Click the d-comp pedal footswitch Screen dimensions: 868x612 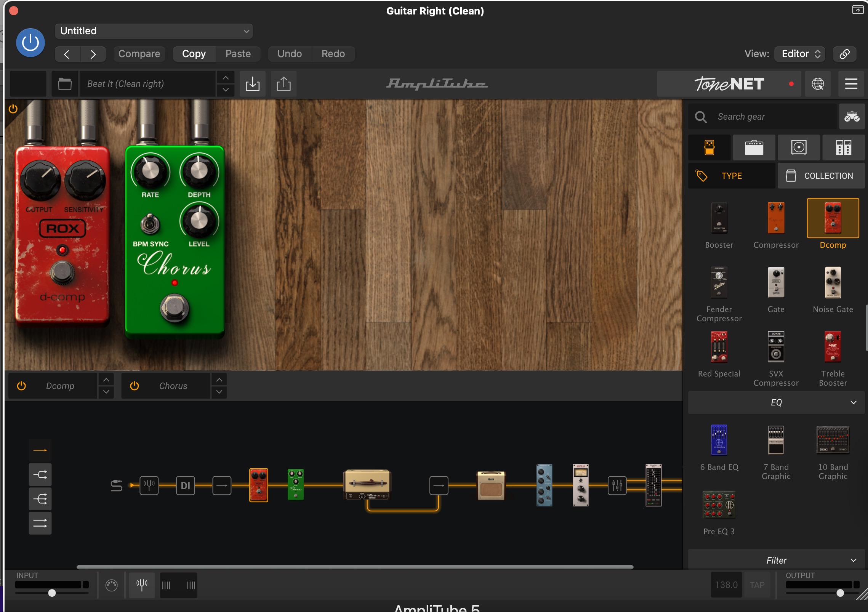[x=62, y=272]
